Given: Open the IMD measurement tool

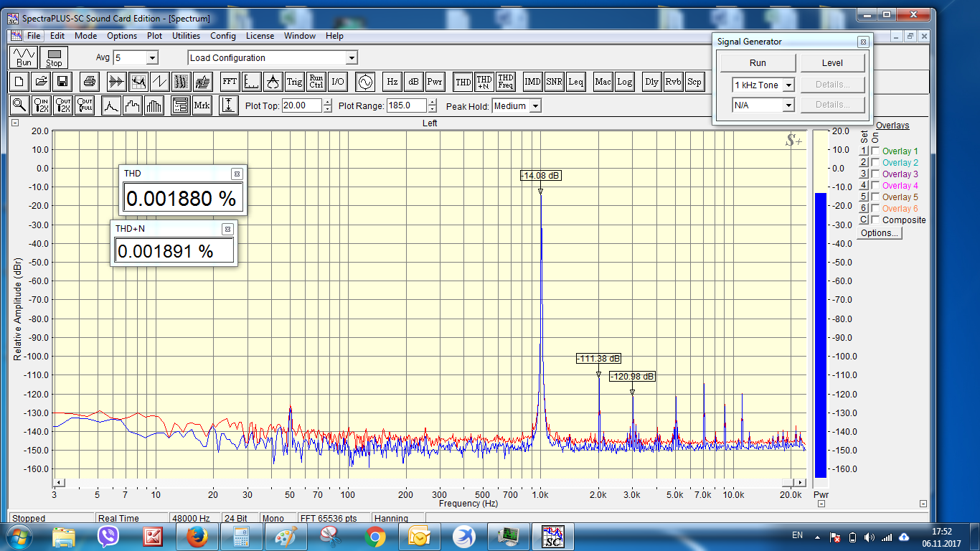Looking at the screenshot, I should click(532, 82).
